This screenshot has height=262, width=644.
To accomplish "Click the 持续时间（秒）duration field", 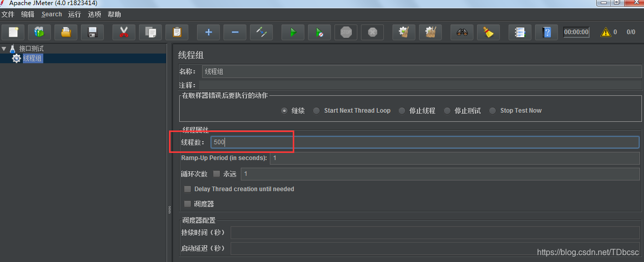I will coord(435,233).
